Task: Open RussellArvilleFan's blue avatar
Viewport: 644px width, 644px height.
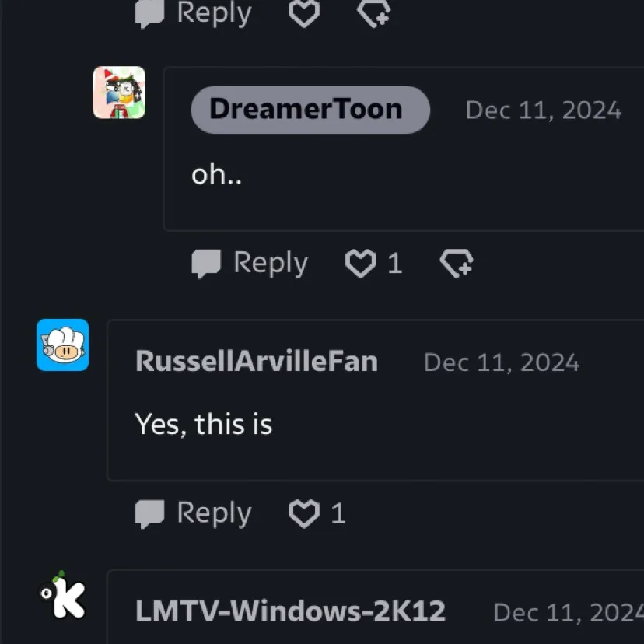Action: [62, 345]
